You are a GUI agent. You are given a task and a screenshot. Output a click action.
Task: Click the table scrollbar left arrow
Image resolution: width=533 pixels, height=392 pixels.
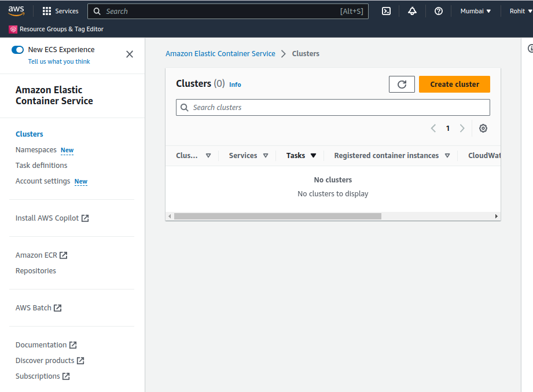point(170,216)
